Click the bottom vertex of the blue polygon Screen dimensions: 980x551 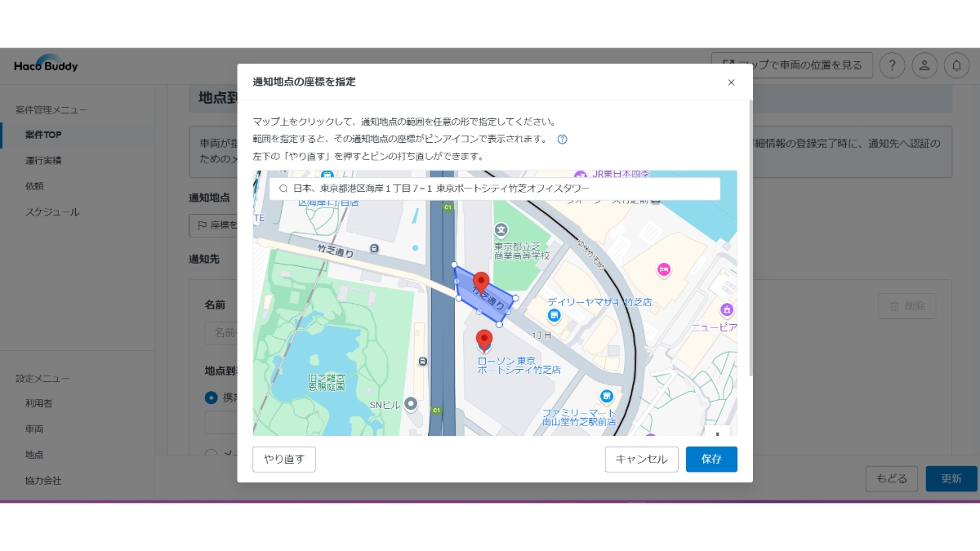[499, 325]
